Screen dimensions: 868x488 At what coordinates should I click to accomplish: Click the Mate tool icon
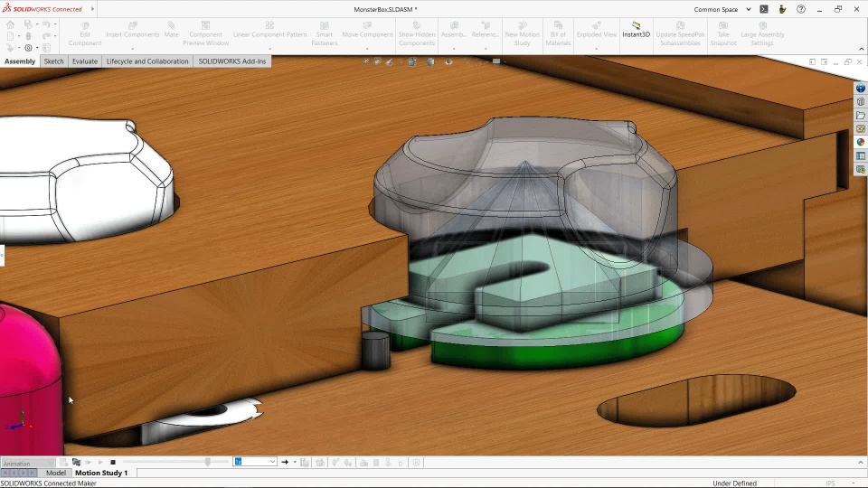(x=171, y=30)
